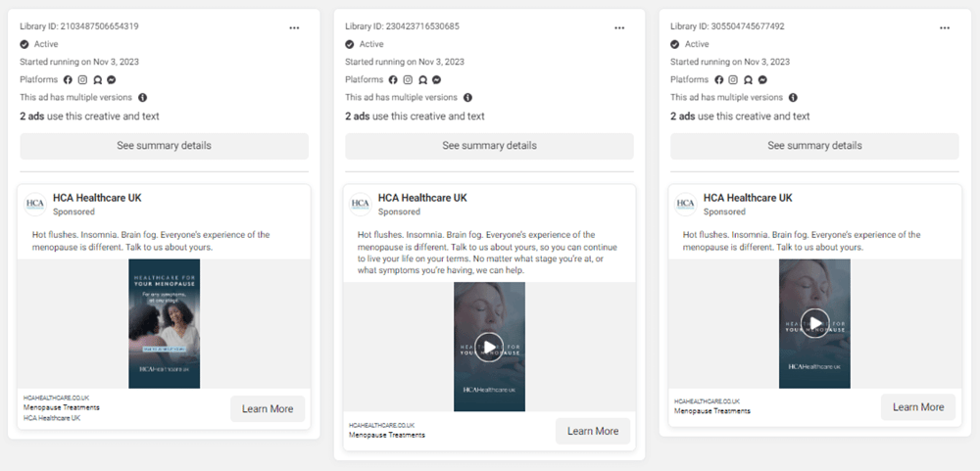This screenshot has height=471, width=980.
Task: Click multiple versions info icon in ad 230423716530685
Action: point(468,98)
